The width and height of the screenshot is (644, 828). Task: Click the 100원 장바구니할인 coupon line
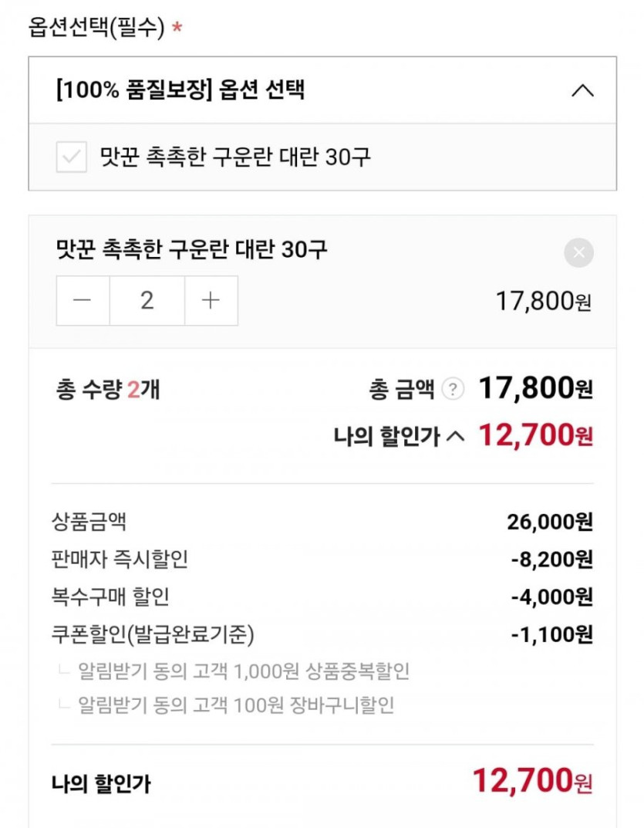point(236,705)
